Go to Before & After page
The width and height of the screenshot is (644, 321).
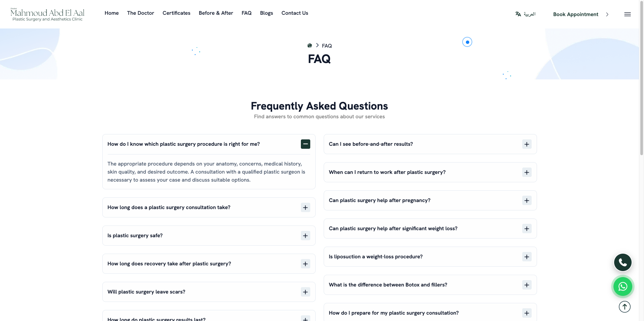pos(216,13)
